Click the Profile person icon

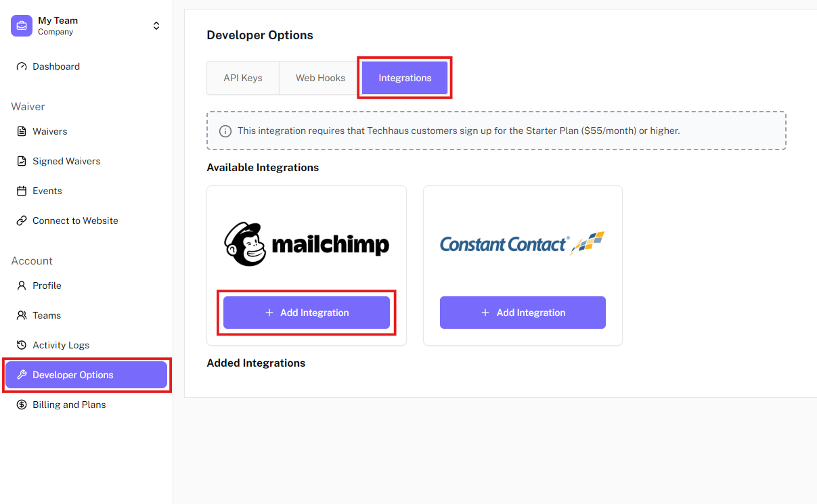click(x=22, y=285)
